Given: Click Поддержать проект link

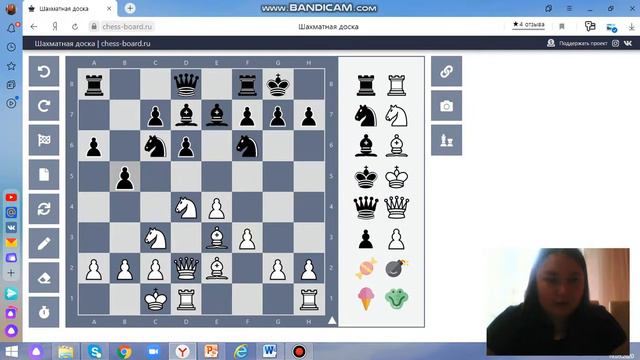Looking at the screenshot, I should [583, 43].
